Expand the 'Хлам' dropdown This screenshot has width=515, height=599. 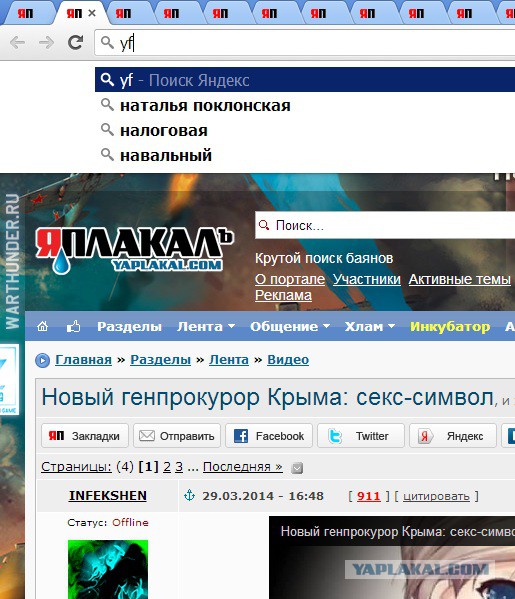click(x=370, y=327)
